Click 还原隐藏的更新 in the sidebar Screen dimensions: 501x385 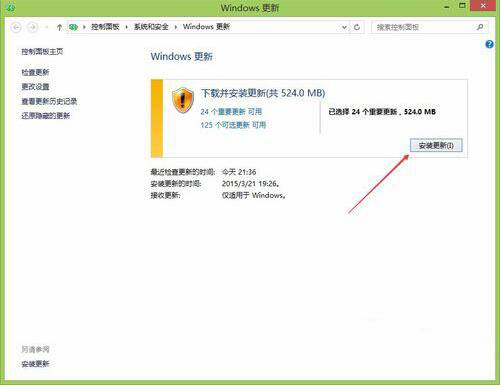[x=46, y=116]
